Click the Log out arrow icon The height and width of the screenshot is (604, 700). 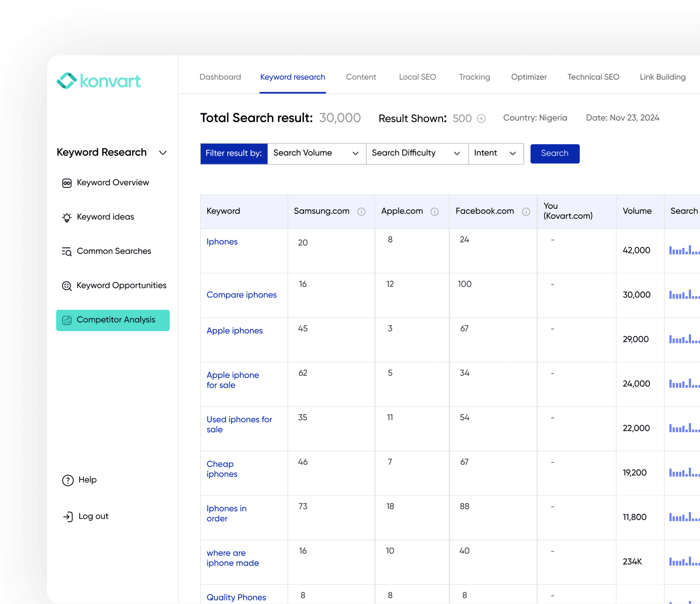pos(68,516)
